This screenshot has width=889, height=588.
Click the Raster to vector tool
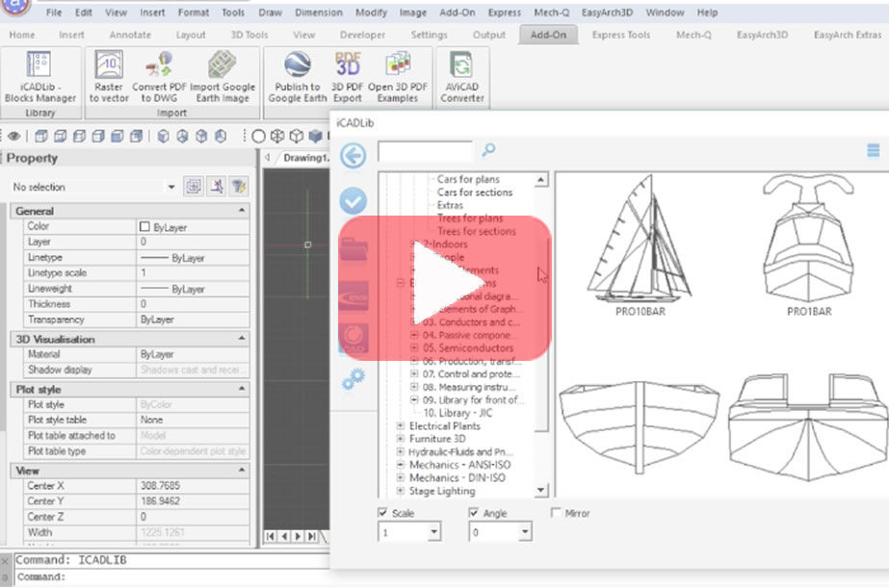coord(109,77)
